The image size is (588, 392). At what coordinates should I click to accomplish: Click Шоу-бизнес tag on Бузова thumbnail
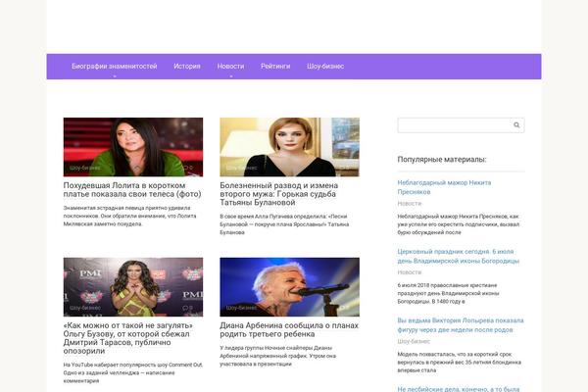84,308
